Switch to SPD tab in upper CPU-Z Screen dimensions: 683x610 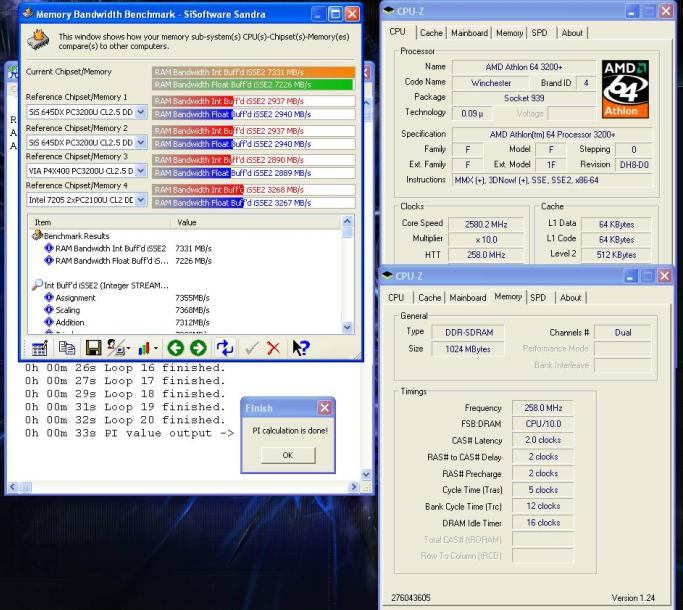coord(539,33)
